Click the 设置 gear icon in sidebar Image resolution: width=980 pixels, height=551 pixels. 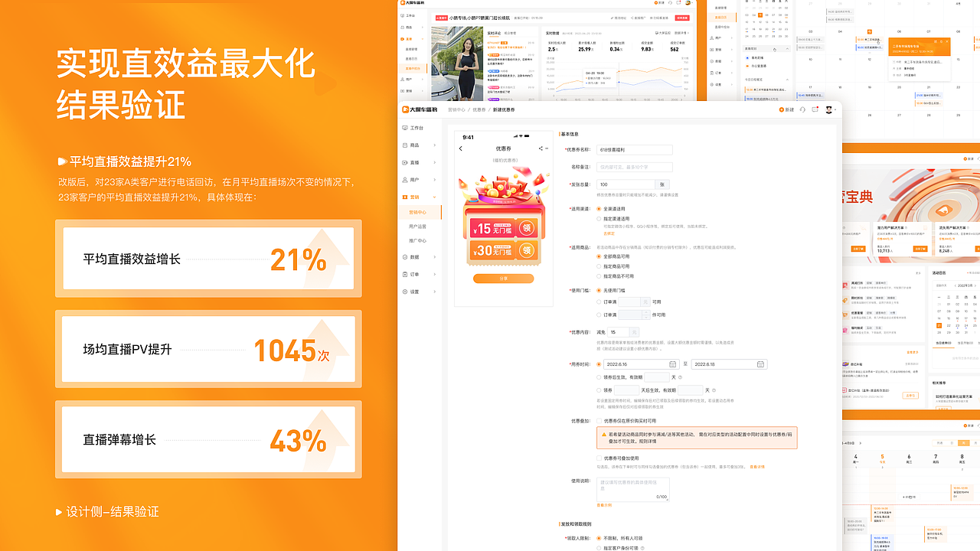[405, 292]
